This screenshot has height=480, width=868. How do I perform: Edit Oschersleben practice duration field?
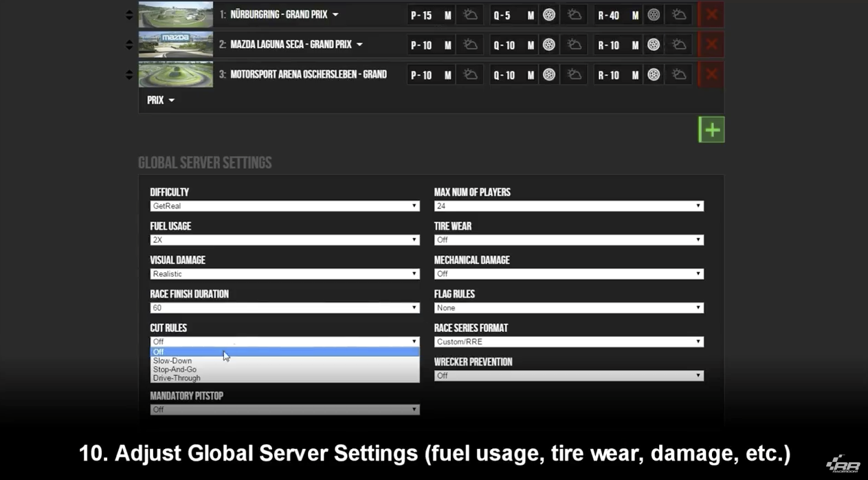coord(431,75)
